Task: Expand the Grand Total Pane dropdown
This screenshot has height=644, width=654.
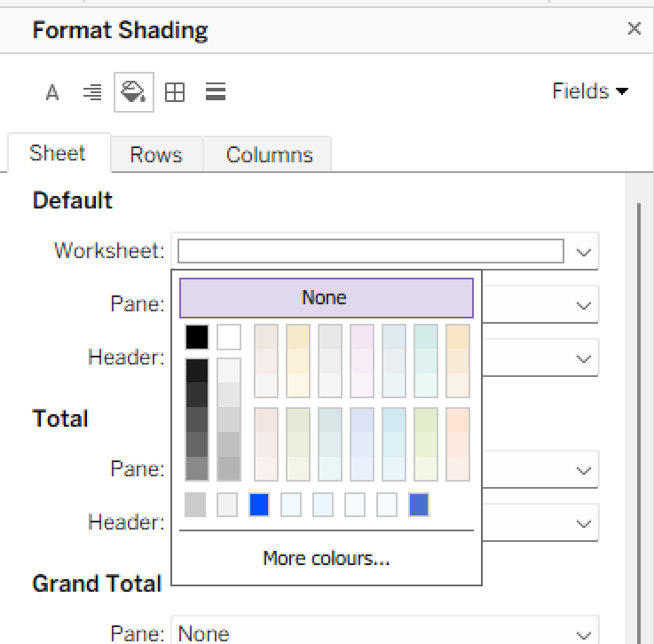Action: click(583, 634)
